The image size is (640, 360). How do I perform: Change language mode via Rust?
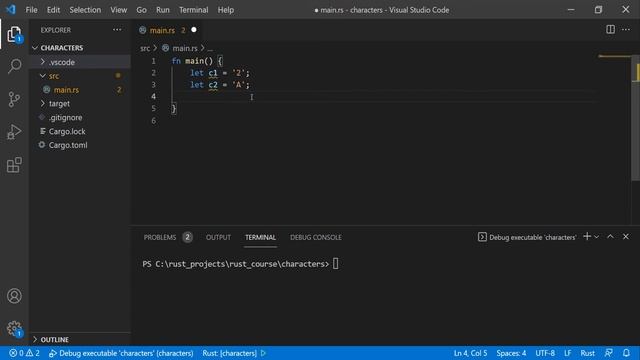pyautogui.click(x=587, y=353)
